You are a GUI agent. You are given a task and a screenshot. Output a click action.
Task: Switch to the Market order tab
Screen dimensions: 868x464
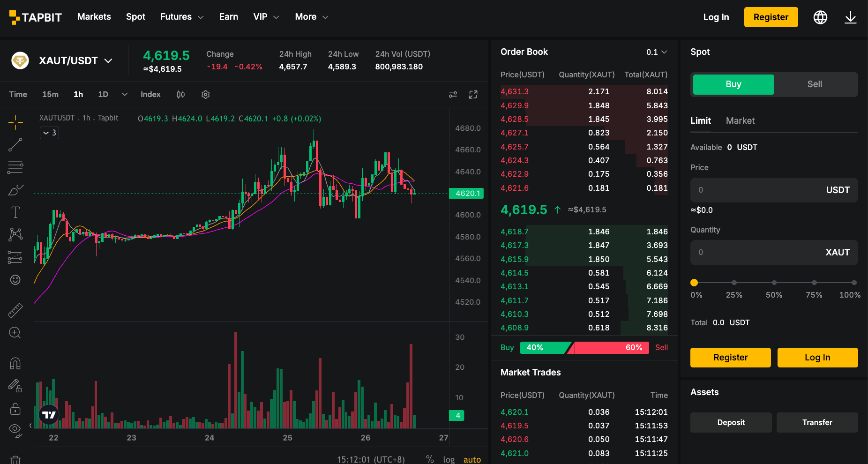coord(740,120)
